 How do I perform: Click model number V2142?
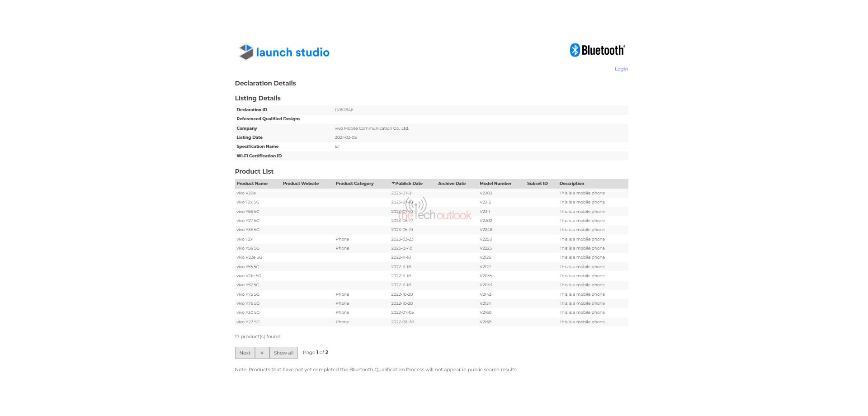(x=486, y=294)
